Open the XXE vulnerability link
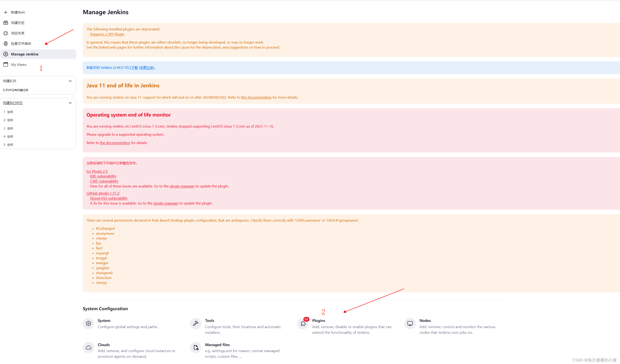 [103, 176]
